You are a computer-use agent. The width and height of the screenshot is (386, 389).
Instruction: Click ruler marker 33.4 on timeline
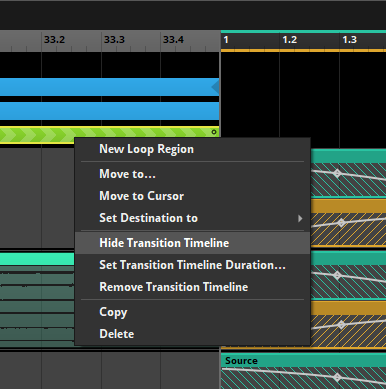point(173,40)
